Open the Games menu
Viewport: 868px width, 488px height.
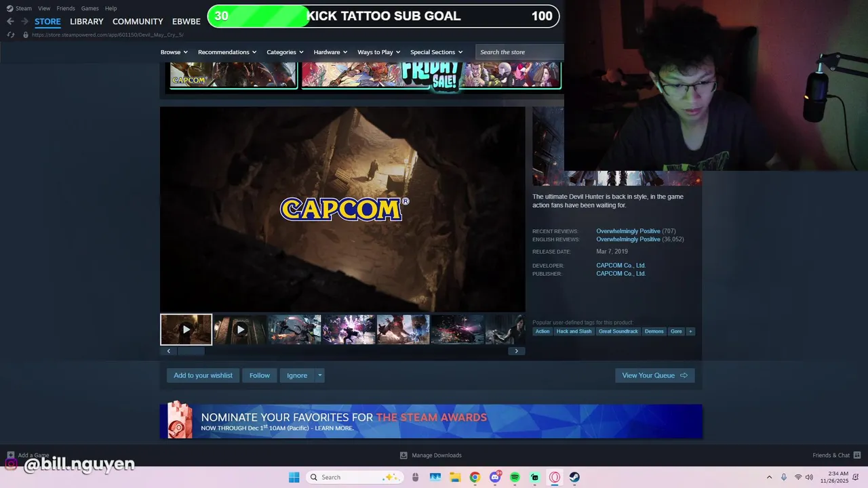(90, 8)
